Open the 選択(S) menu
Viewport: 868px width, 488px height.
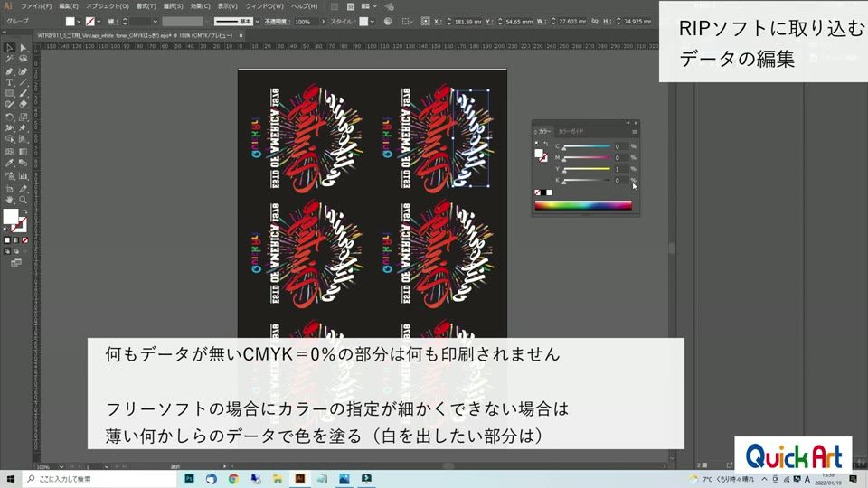[x=174, y=6]
